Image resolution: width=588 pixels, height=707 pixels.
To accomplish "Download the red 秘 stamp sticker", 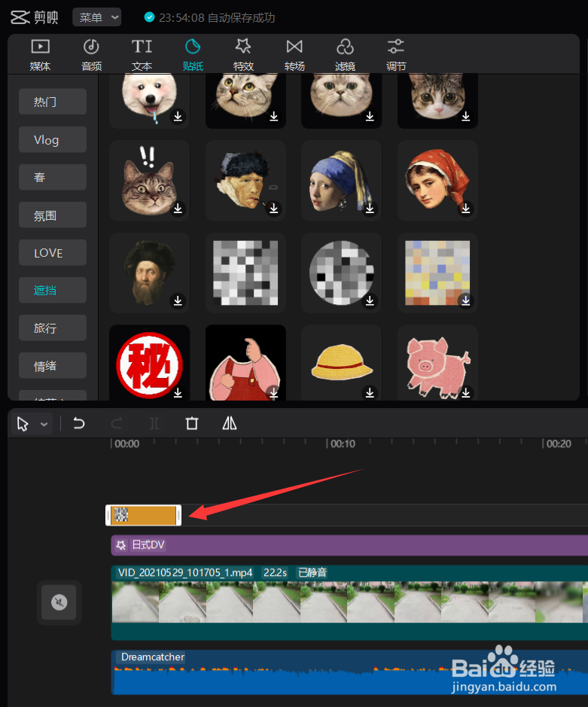I will (x=178, y=392).
